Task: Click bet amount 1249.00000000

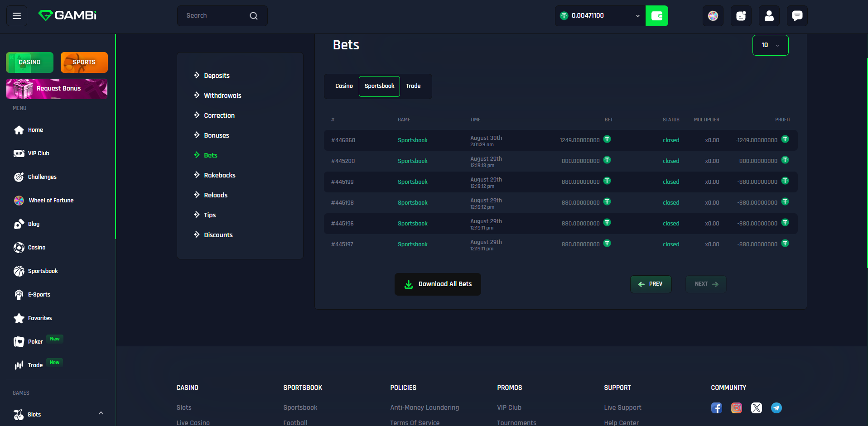Action: tap(579, 140)
